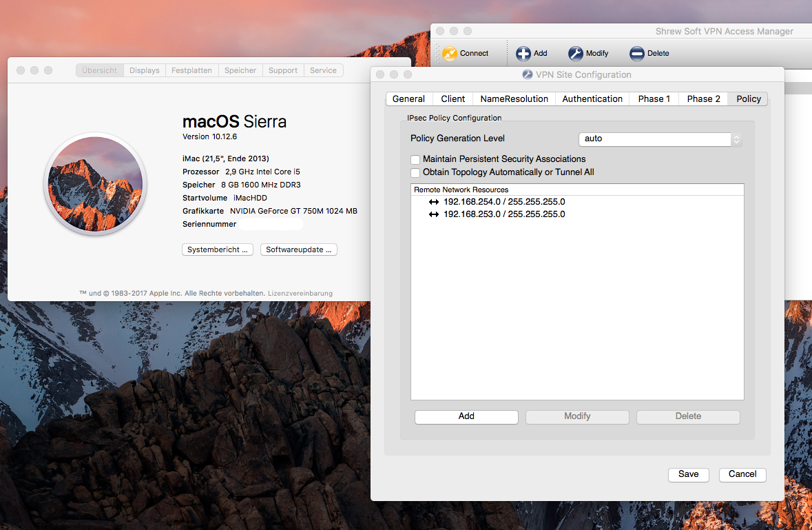Click the macOS Sierra heading
The height and width of the screenshot is (530, 812).
[234, 122]
